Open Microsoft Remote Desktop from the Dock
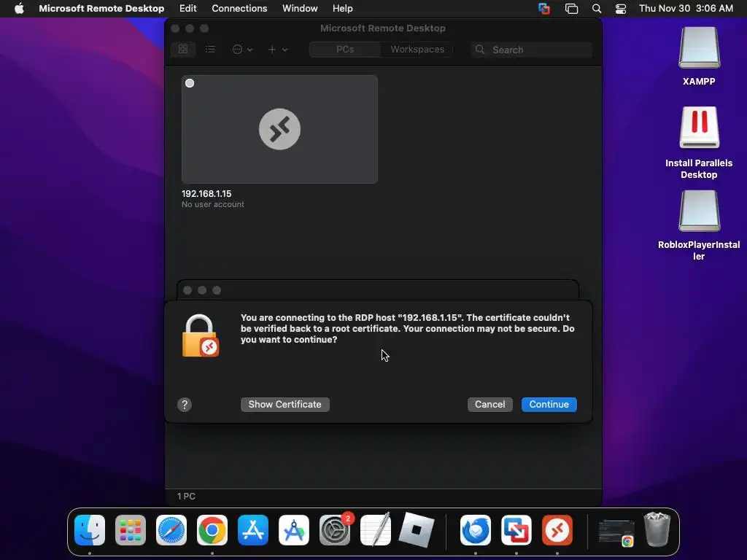Image resolution: width=747 pixels, height=560 pixels. (557, 530)
